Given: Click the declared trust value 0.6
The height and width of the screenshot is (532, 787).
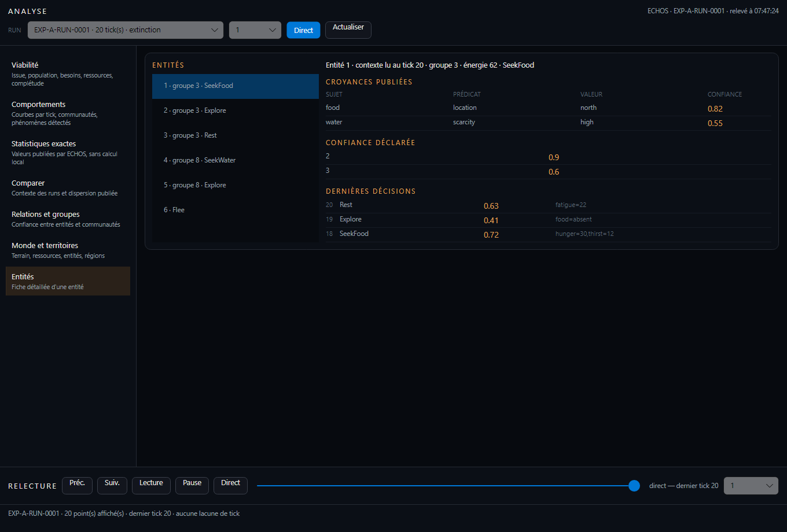Looking at the screenshot, I should pyautogui.click(x=554, y=172).
